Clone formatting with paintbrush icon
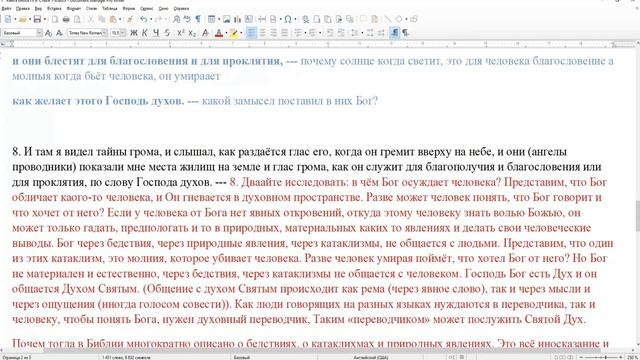The height and width of the screenshot is (360, 640). (x=130, y=19)
